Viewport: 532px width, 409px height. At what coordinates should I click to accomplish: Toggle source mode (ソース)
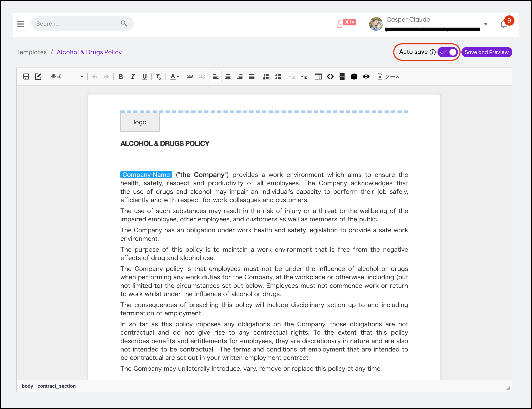pos(389,77)
